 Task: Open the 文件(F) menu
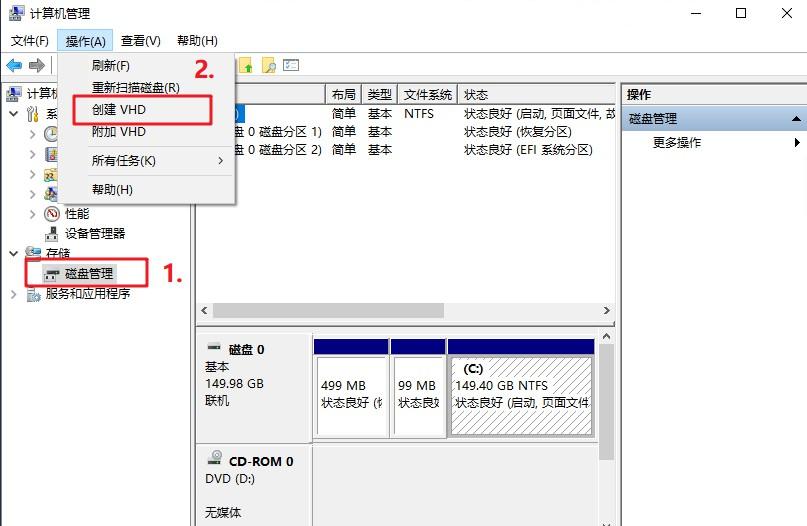click(29, 41)
